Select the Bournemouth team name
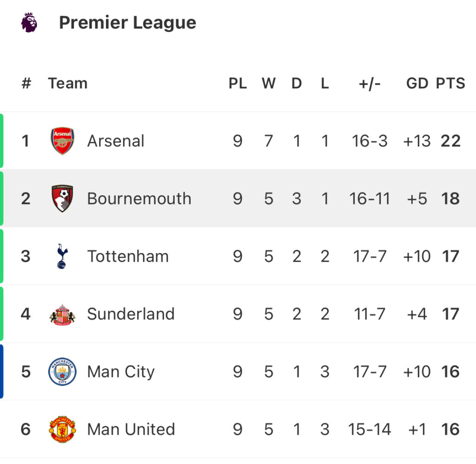The image size is (476, 464). tap(139, 199)
